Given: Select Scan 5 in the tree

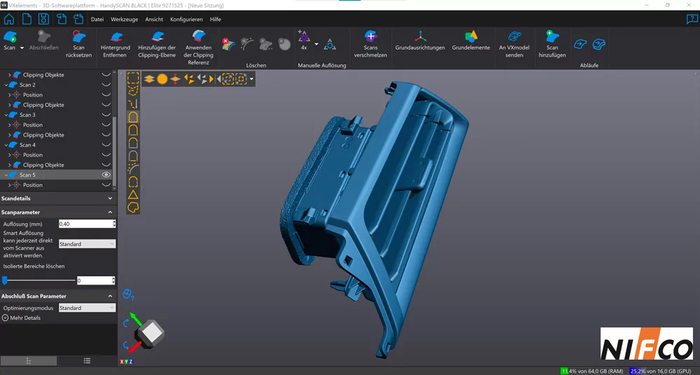Looking at the screenshot, I should (27, 175).
